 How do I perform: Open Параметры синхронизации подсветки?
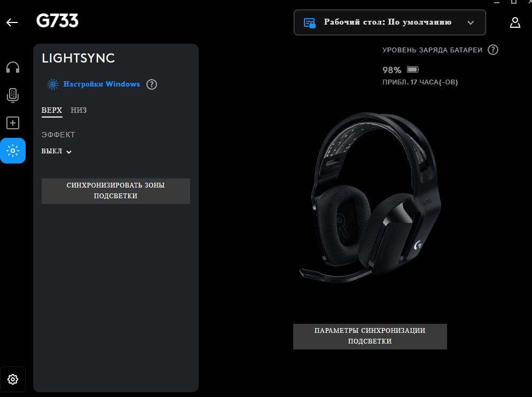[370, 336]
